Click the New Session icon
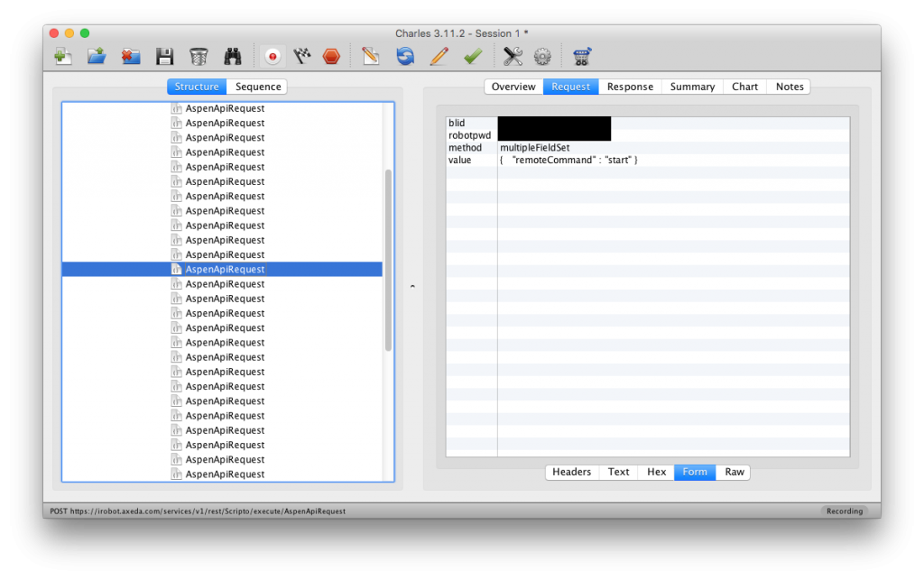 point(63,57)
